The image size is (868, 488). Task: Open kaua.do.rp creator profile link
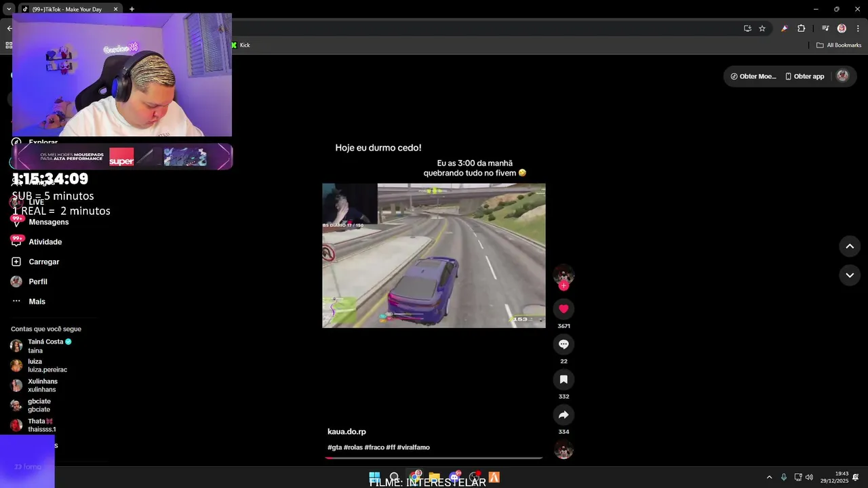(x=347, y=432)
